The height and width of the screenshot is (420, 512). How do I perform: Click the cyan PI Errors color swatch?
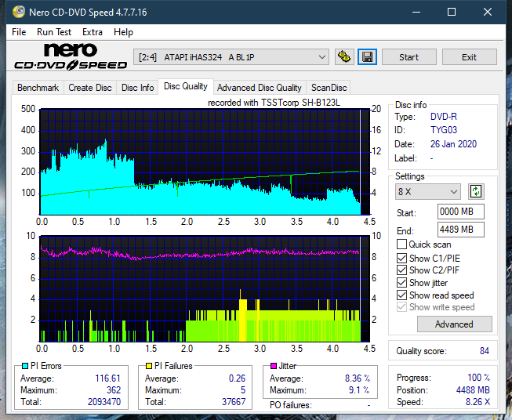[25, 366]
